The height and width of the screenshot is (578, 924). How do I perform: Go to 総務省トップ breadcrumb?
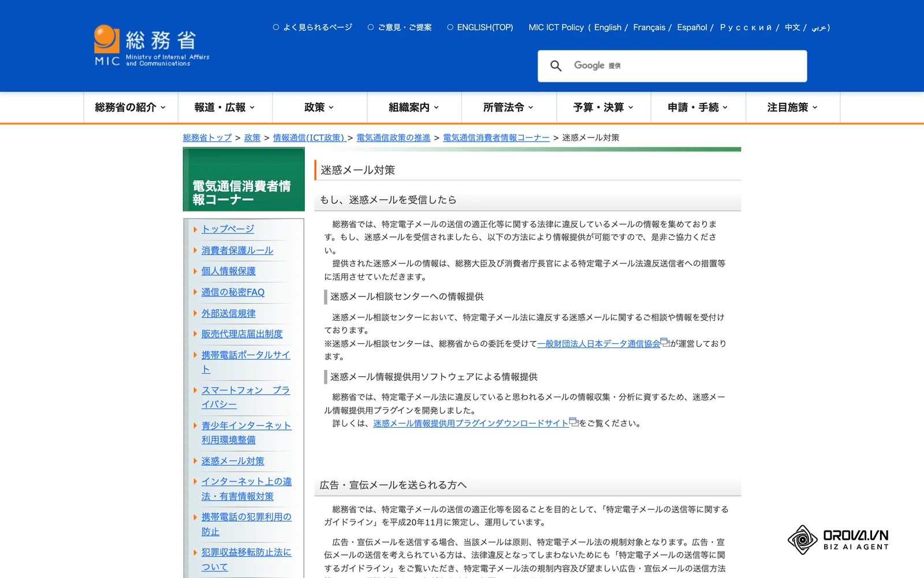[207, 138]
